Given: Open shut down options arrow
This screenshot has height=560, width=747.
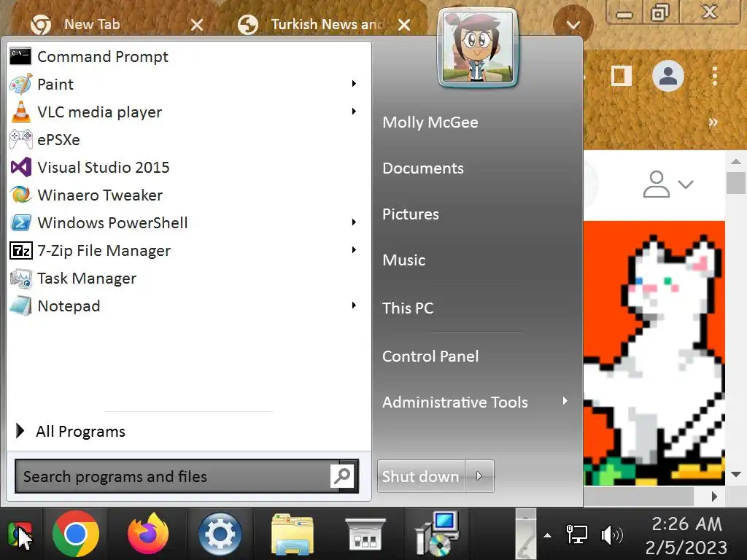Looking at the screenshot, I should click(479, 475).
